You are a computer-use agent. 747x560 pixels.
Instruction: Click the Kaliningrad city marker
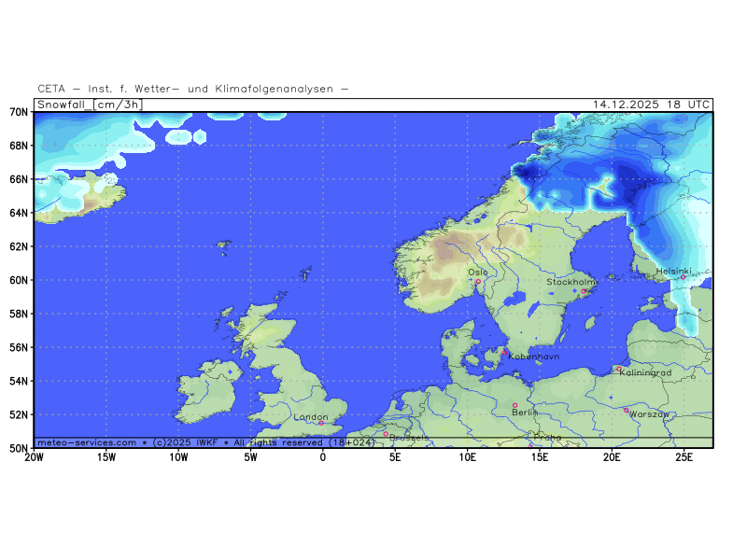618,369
